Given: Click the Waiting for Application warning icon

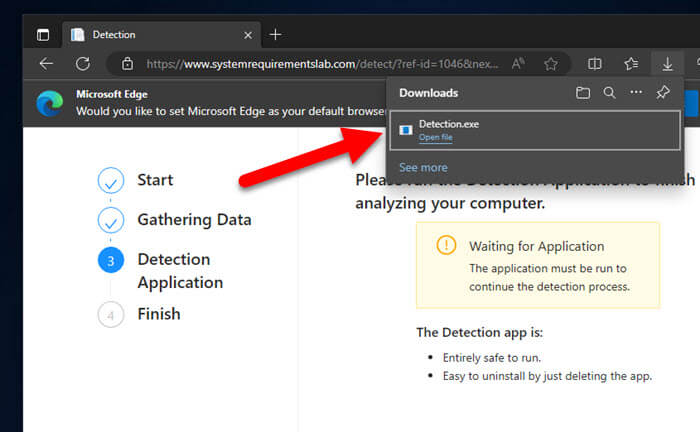Looking at the screenshot, I should [446, 245].
